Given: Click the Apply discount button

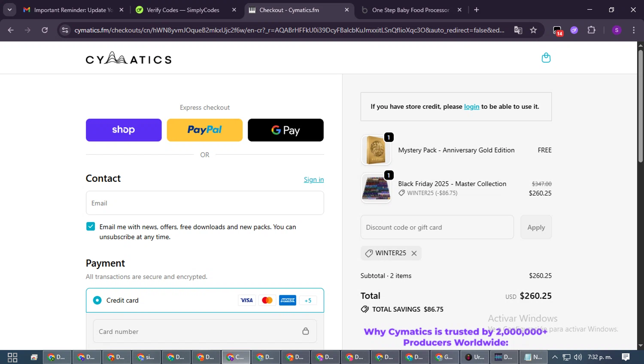Looking at the screenshot, I should tap(536, 227).
